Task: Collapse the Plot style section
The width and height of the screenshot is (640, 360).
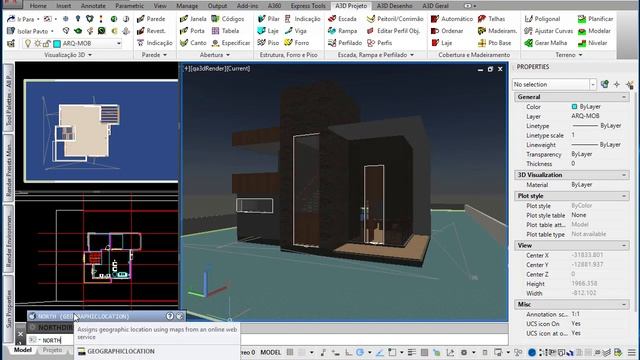Action: [x=624, y=196]
